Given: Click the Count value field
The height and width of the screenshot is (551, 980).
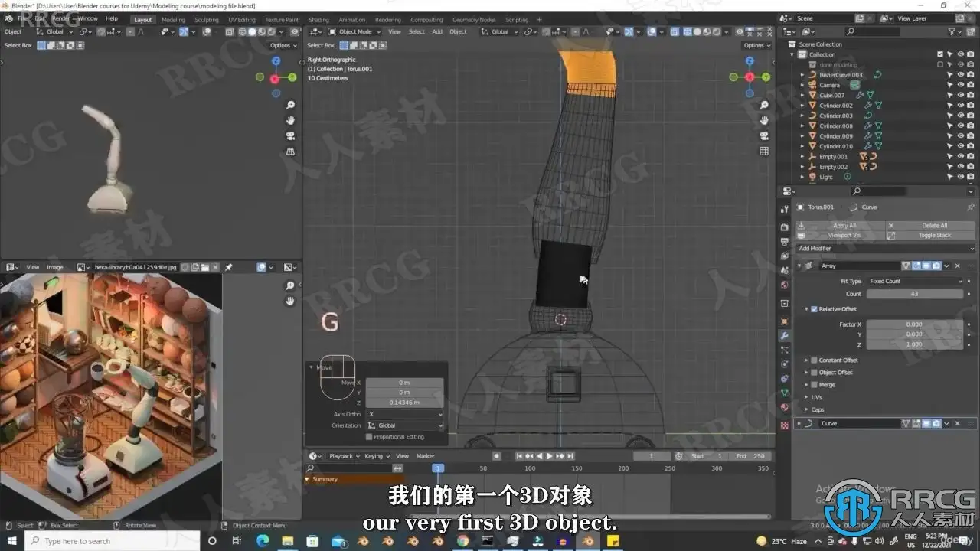Looking at the screenshot, I should (915, 294).
